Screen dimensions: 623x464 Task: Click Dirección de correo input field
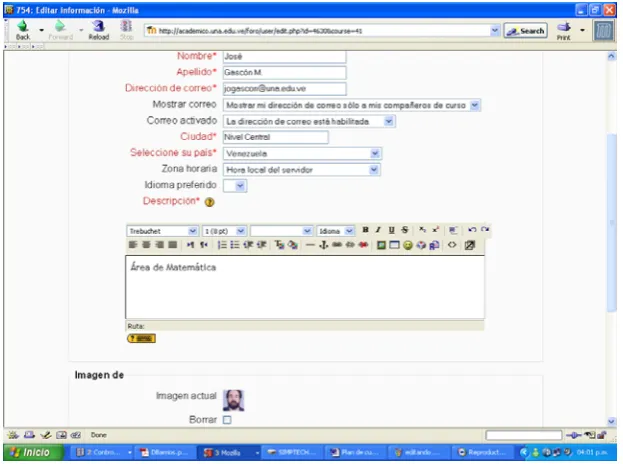pyautogui.click(x=284, y=89)
